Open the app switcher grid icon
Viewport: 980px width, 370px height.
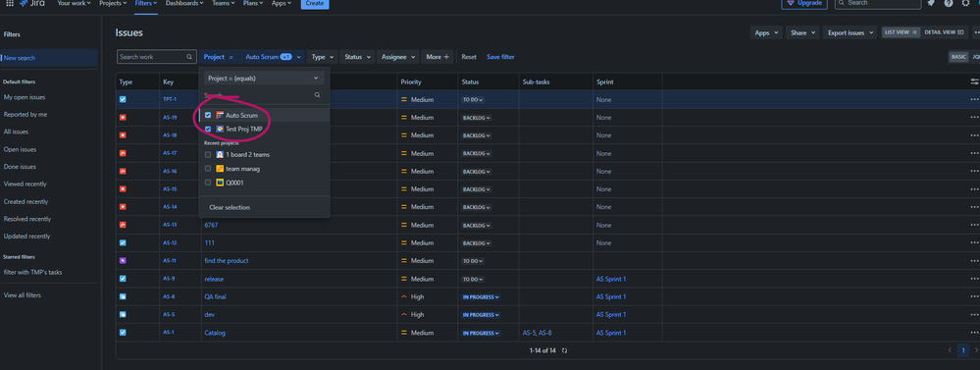point(10,3)
